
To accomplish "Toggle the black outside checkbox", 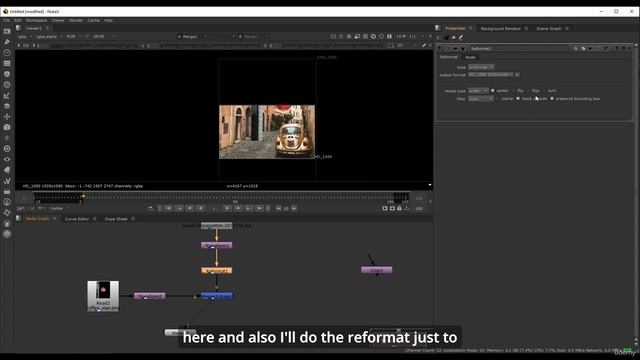I will point(518,99).
